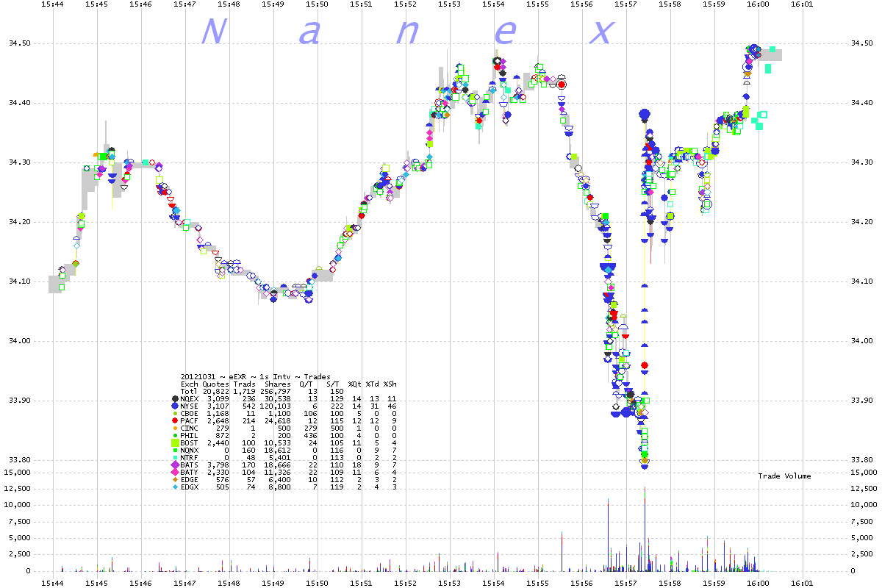Click the '%Sh' column header in the legend
This screenshot has height=588, width=882.
coord(390,384)
